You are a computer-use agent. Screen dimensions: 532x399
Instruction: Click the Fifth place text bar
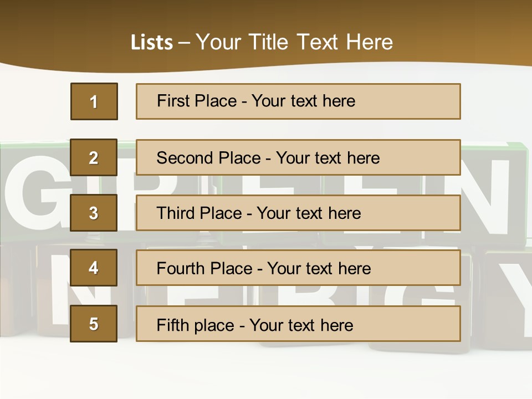(298, 324)
